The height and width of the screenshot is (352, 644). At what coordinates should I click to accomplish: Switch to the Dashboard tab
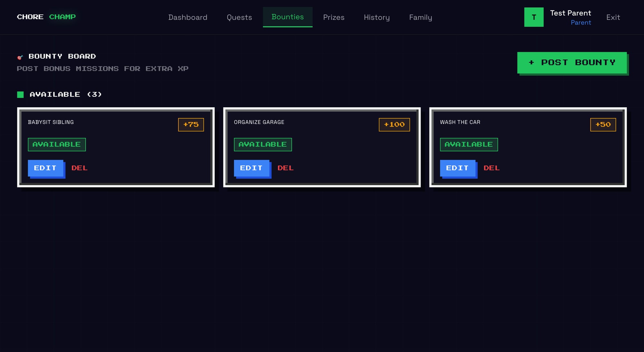click(x=188, y=17)
